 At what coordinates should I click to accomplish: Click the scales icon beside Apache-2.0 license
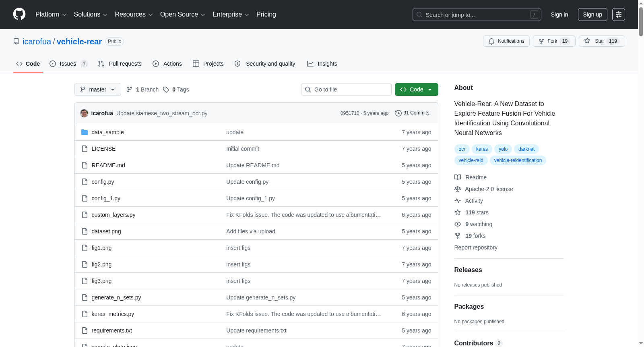[x=458, y=189]
